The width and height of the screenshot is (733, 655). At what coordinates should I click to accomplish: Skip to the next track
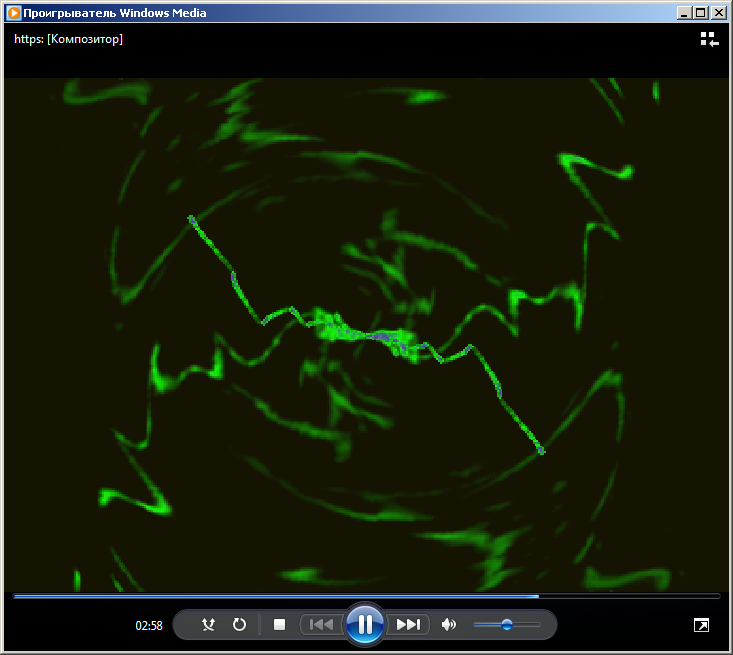coord(408,625)
